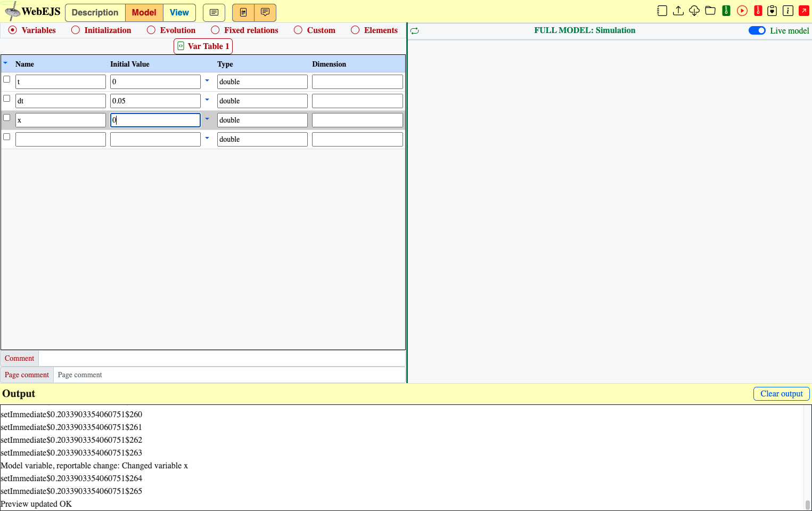Viewport: 812px width, 511px height.
Task: Switch to the Description tab
Action: tap(95, 12)
